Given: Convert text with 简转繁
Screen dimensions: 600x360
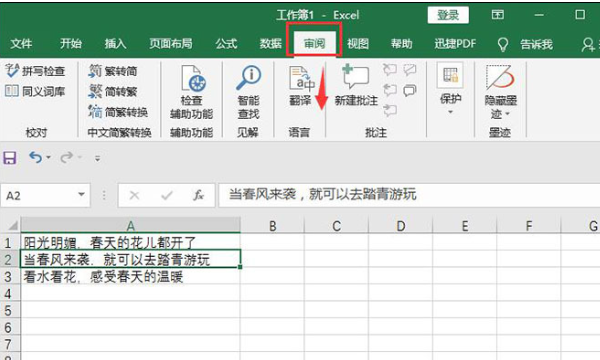Looking at the screenshot, I should click(112, 91).
